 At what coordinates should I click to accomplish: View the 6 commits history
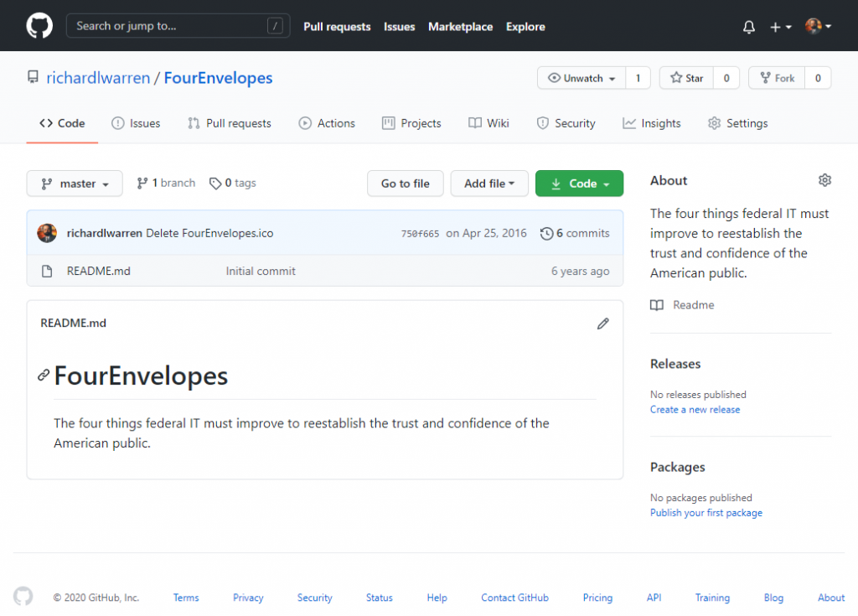(575, 233)
